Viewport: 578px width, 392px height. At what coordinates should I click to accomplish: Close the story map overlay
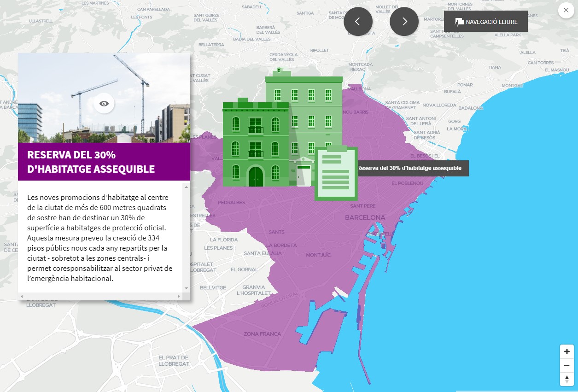[566, 11]
